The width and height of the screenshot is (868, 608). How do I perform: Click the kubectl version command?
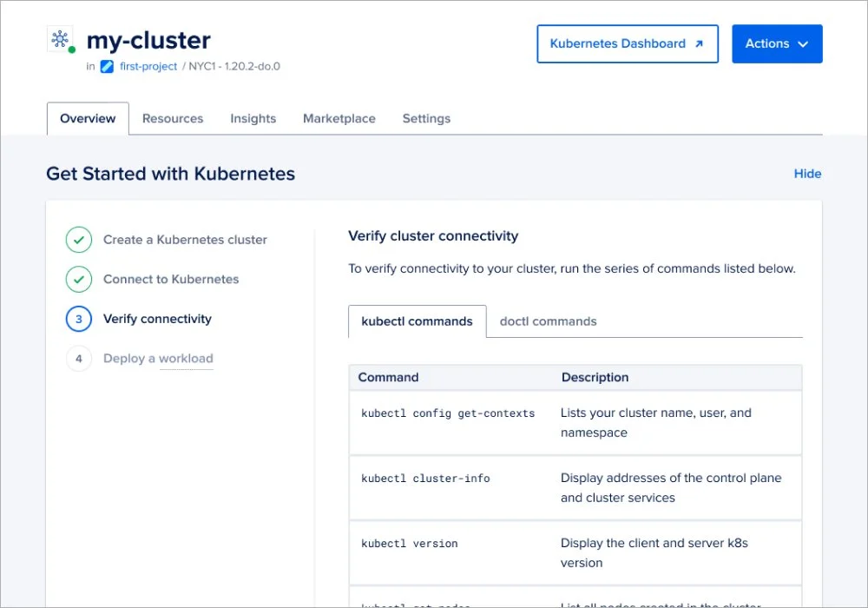pyautogui.click(x=409, y=544)
